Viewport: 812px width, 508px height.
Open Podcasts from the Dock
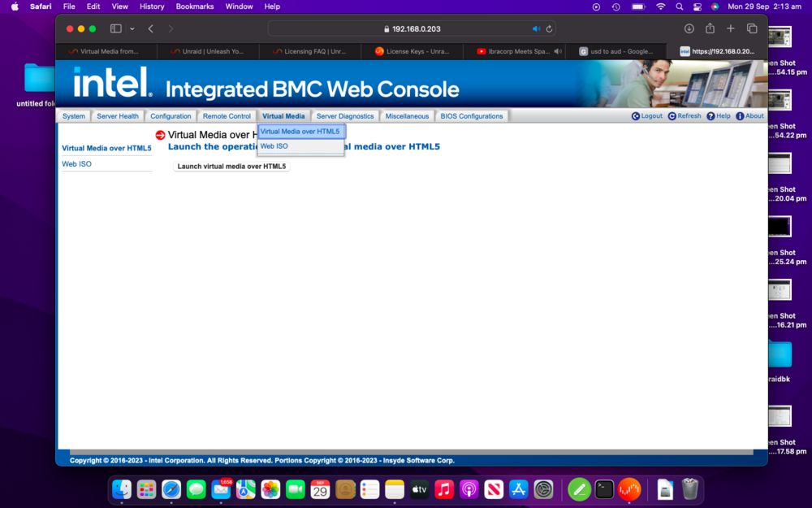coord(469,489)
